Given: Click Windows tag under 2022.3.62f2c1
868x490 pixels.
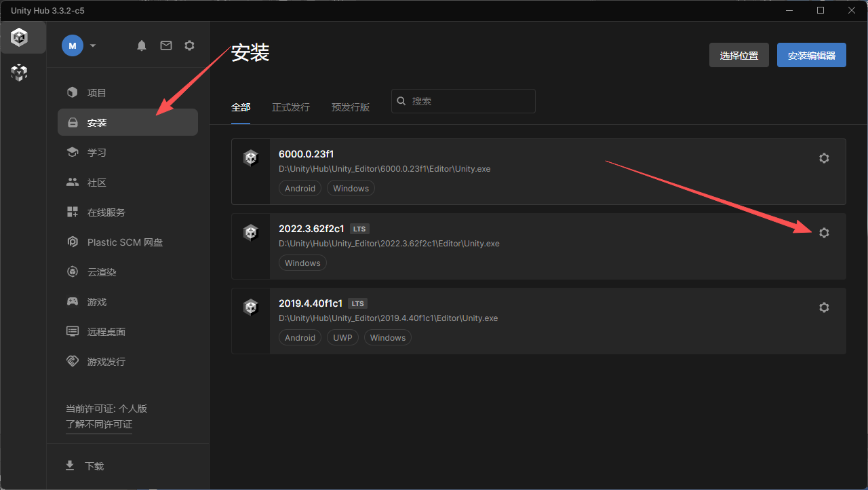Looking at the screenshot, I should click(x=302, y=263).
